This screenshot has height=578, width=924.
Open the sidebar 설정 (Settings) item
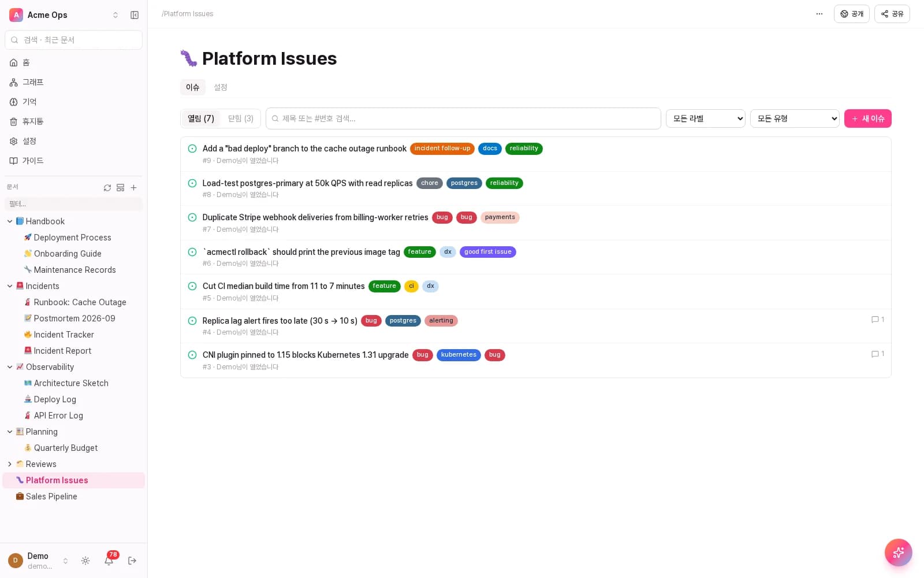click(x=73, y=141)
